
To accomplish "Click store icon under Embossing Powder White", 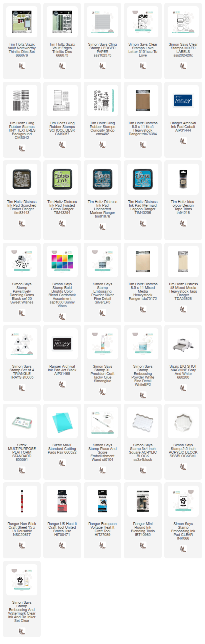I will click(x=143, y=395).
